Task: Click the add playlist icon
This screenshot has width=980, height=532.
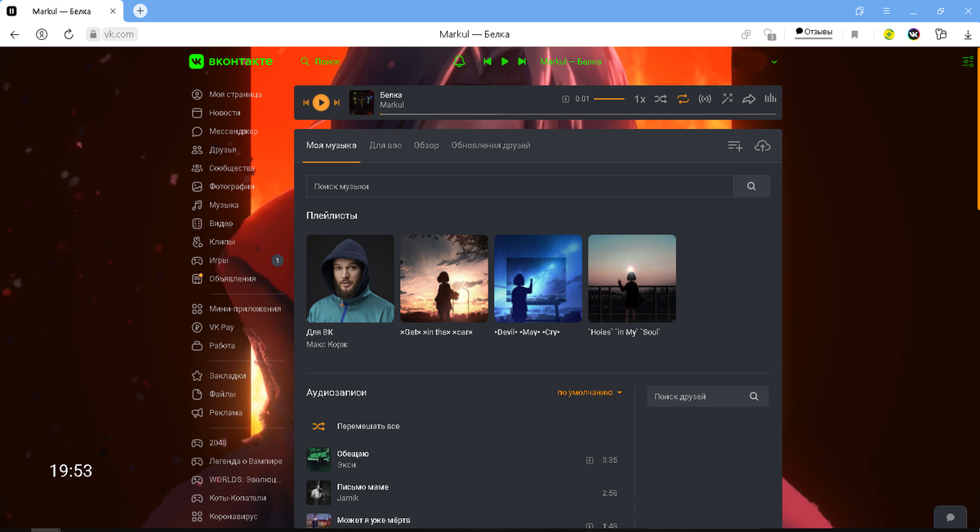Action: 735,146
